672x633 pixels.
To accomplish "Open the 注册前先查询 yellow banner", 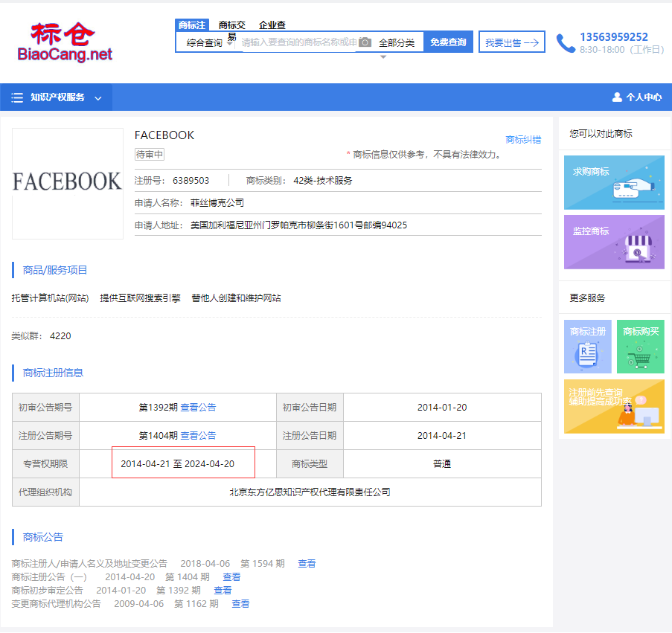I will [614, 406].
